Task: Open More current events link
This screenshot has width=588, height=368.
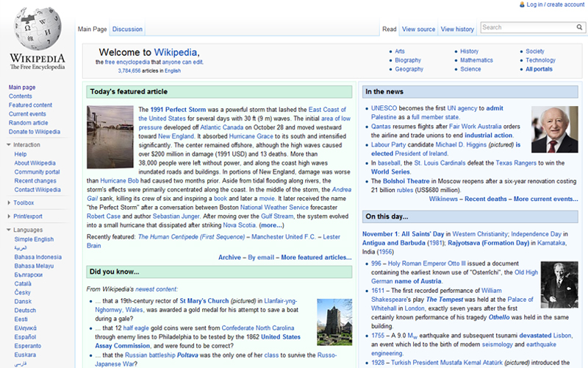Action: pos(545,199)
